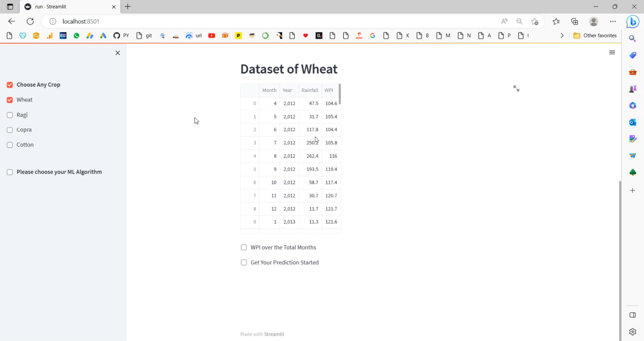Go back to the previous page
Viewport: 644px width, 341px height.
(x=12, y=21)
